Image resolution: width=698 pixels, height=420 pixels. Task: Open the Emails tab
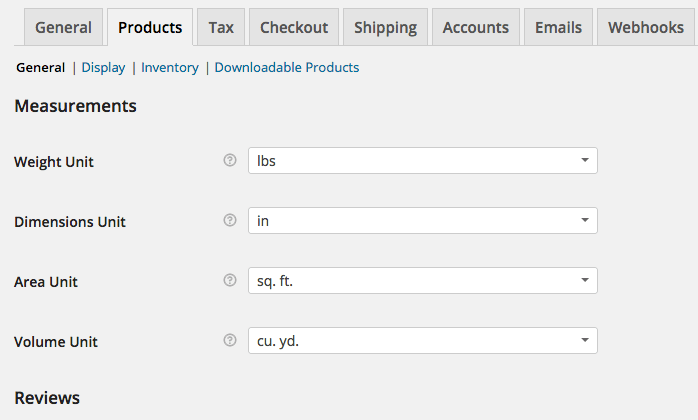[558, 27]
